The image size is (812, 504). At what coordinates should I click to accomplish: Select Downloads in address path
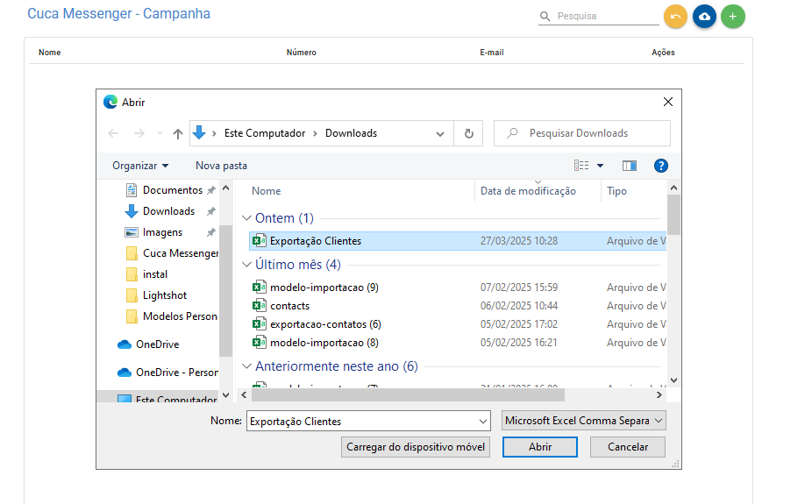(x=351, y=133)
